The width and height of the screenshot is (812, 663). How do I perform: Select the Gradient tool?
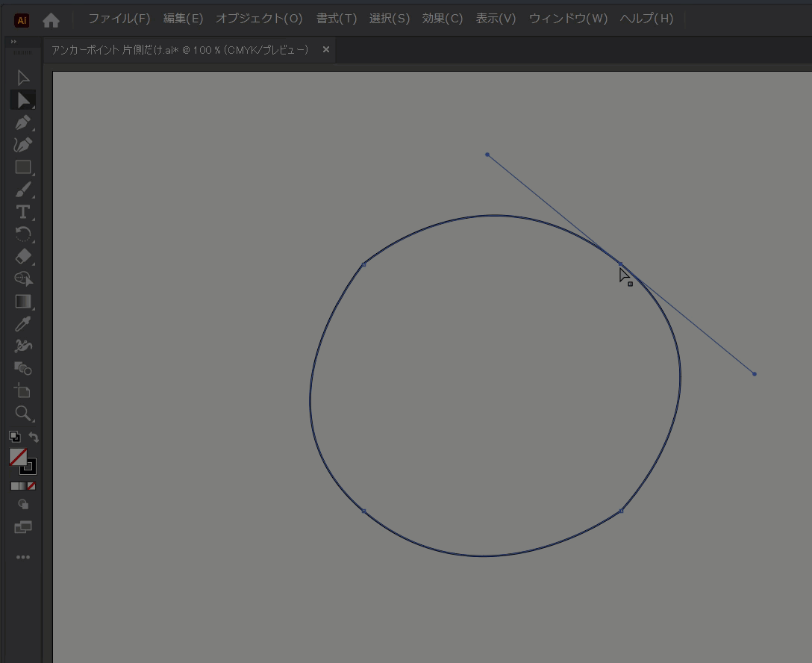[23, 301]
